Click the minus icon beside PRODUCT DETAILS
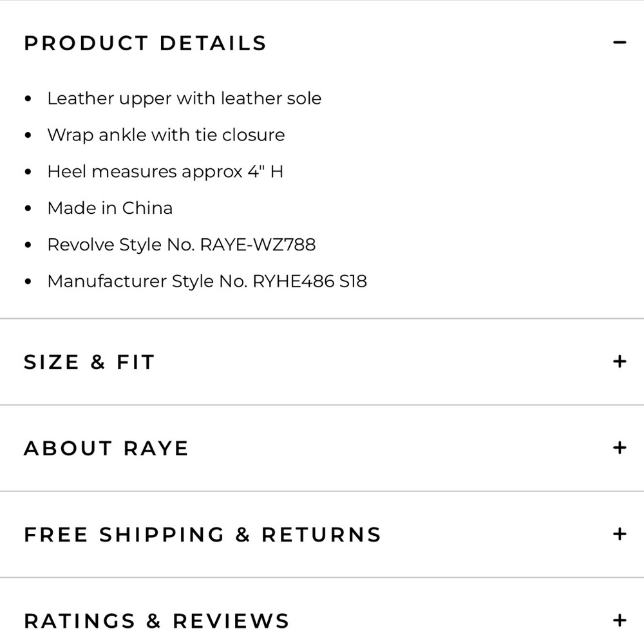This screenshot has width=644, height=644. [620, 43]
